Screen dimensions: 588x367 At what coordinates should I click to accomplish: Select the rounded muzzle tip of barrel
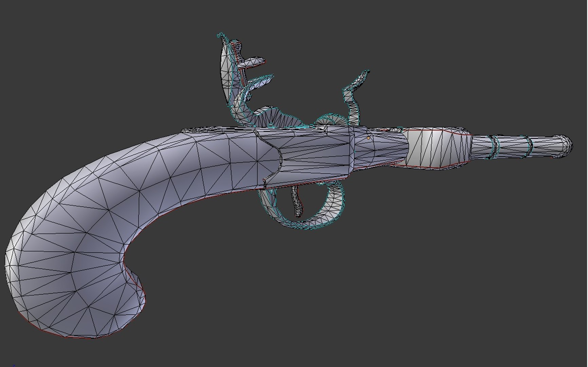tap(563, 146)
